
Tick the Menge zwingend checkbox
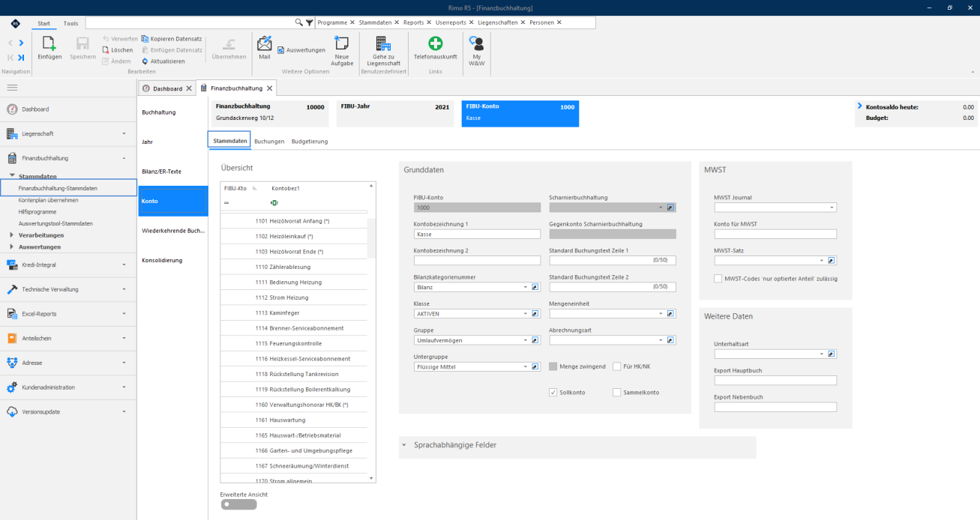[x=553, y=366]
